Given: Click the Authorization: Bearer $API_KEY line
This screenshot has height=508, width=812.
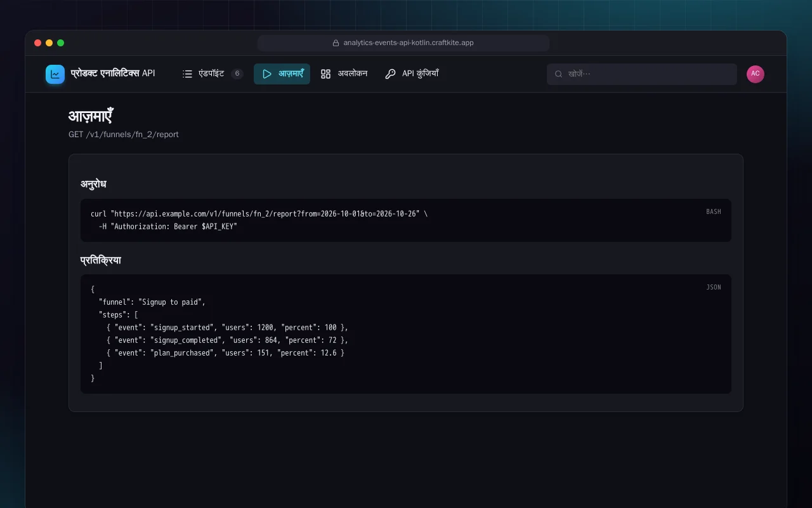Looking at the screenshot, I should coord(168,227).
